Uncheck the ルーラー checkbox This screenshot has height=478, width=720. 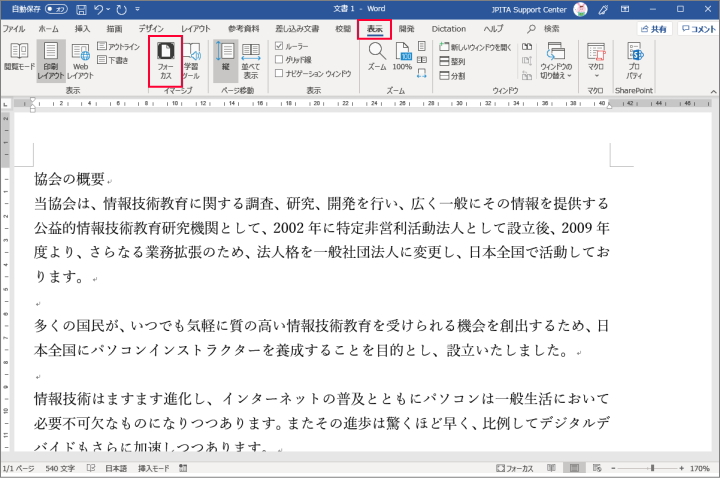[x=280, y=46]
